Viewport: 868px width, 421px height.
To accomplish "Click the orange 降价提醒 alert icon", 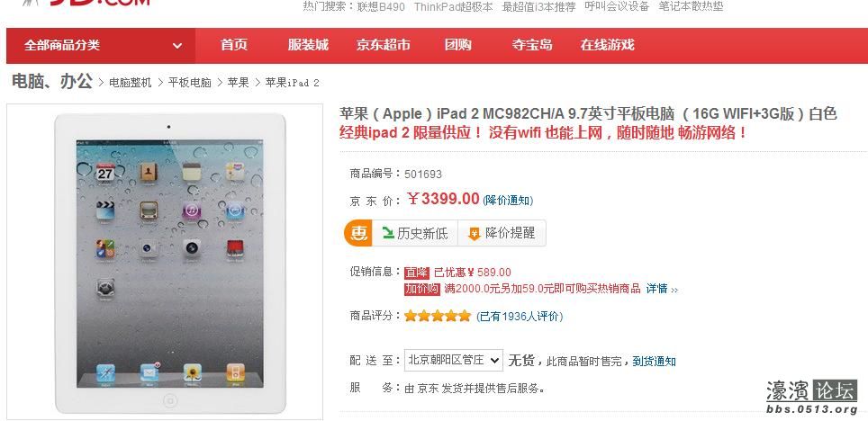I will tap(475, 234).
